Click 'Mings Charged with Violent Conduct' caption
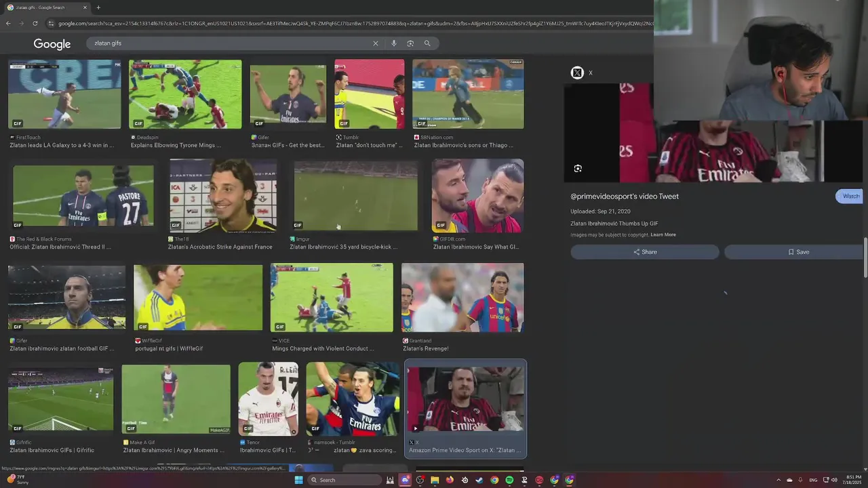Image resolution: width=868 pixels, height=488 pixels. point(323,349)
